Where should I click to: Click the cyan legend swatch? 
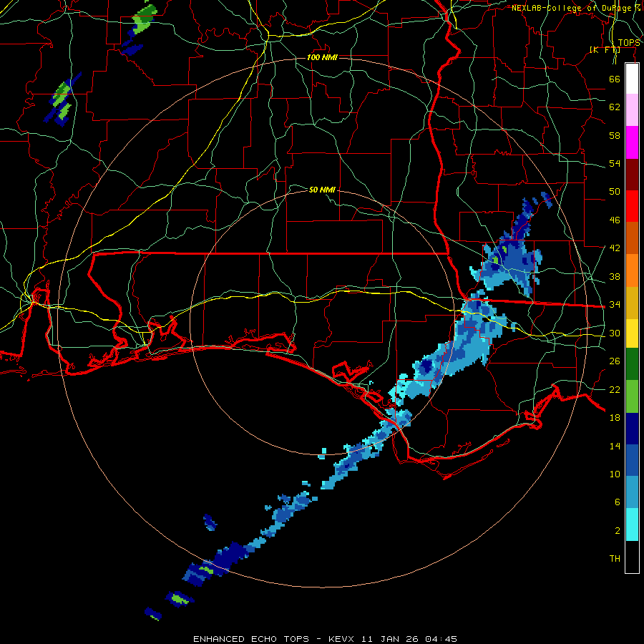632,525
